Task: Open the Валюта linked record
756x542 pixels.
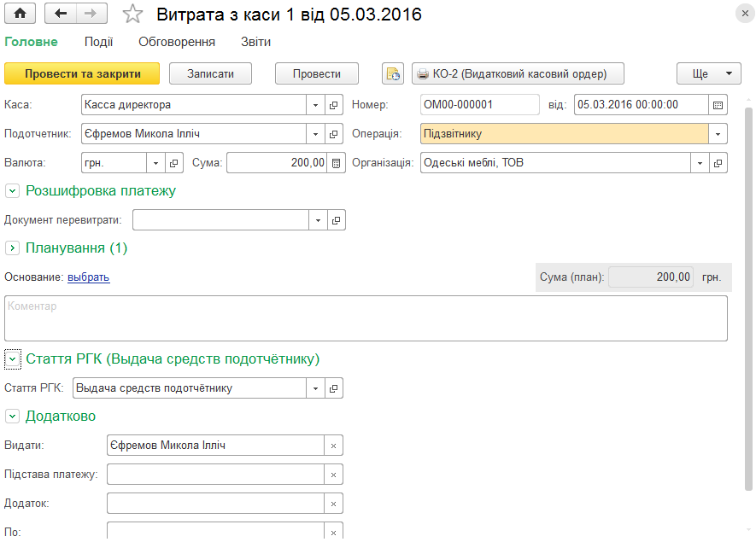Action: click(173, 163)
